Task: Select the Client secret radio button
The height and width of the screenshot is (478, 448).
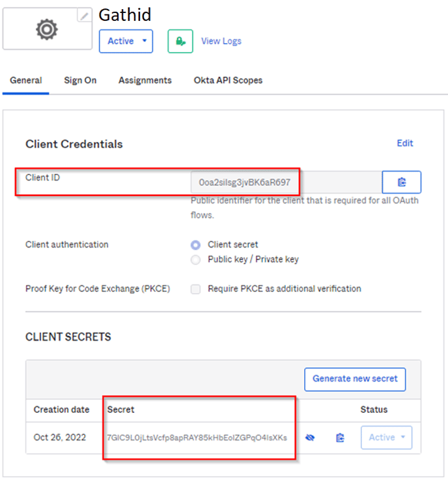Action: pyautogui.click(x=195, y=245)
